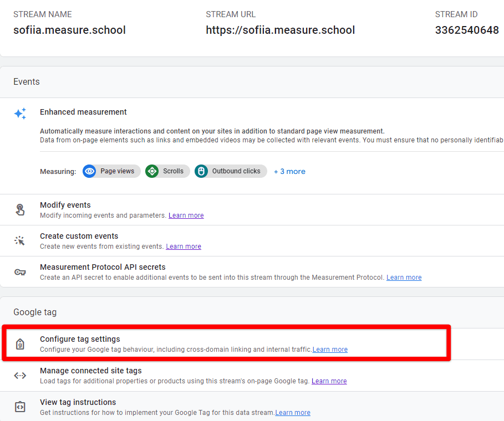Viewport: 504px width, 421px height.
Task: Select the stream ID number
Action: click(467, 30)
